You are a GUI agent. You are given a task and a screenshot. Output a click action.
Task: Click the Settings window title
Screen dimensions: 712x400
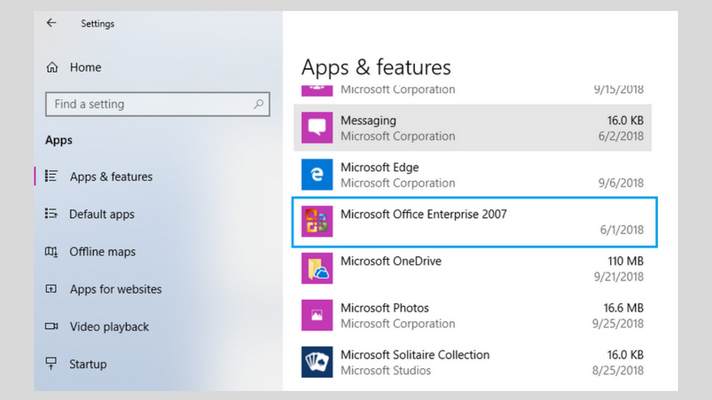tap(98, 24)
